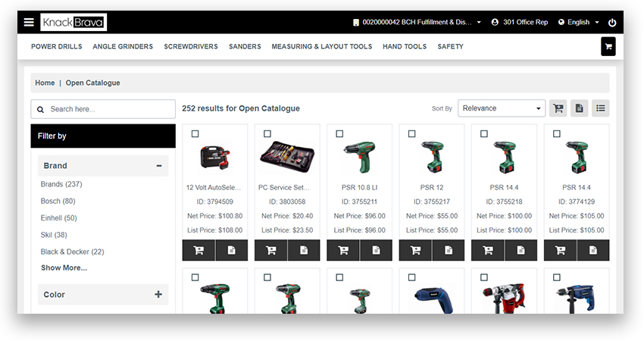644x341 pixels.
Task: Check the 12 Volt AutoSelect product checkbox
Action: tap(195, 134)
